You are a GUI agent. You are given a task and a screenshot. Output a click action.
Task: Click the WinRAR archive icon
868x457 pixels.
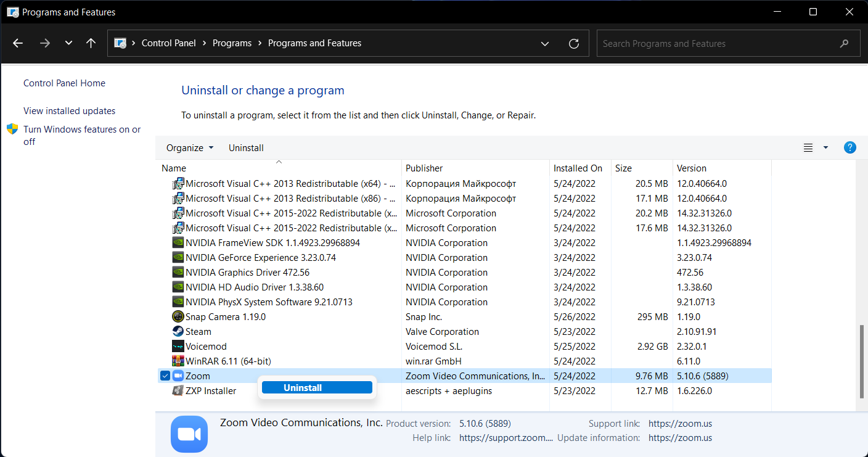[x=178, y=361]
